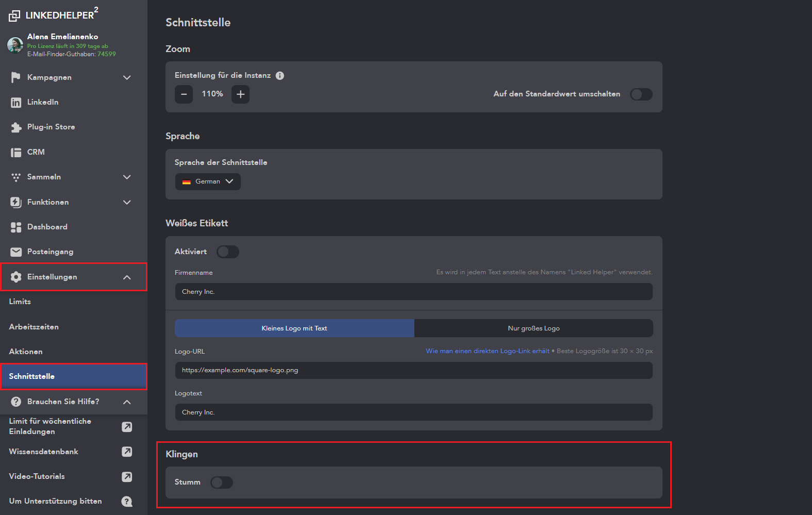812x515 pixels.
Task: Click the Dashboard icon in sidebar
Action: (16, 227)
